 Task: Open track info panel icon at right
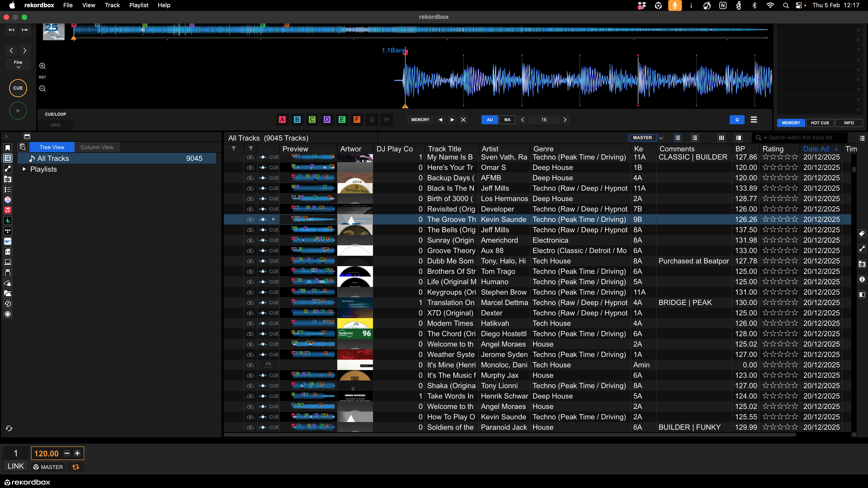click(x=862, y=279)
